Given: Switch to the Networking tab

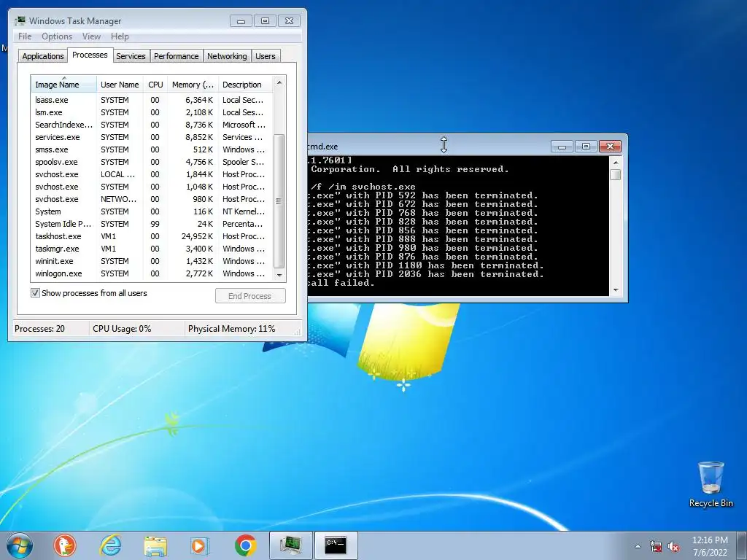Looking at the screenshot, I should pos(227,56).
